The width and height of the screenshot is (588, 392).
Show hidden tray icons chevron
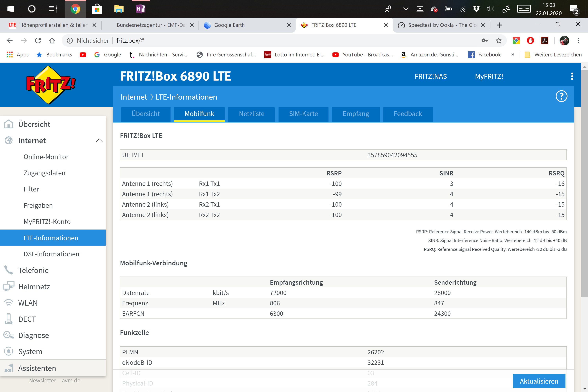[x=406, y=9]
